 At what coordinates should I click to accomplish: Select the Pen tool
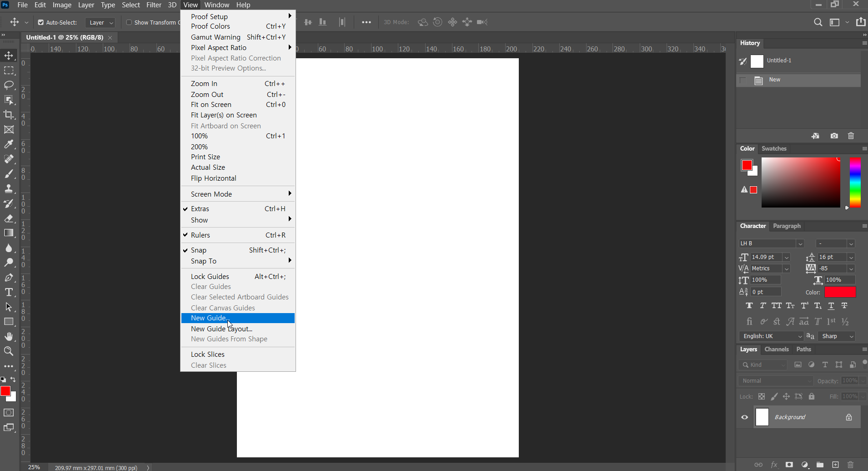[9, 277]
